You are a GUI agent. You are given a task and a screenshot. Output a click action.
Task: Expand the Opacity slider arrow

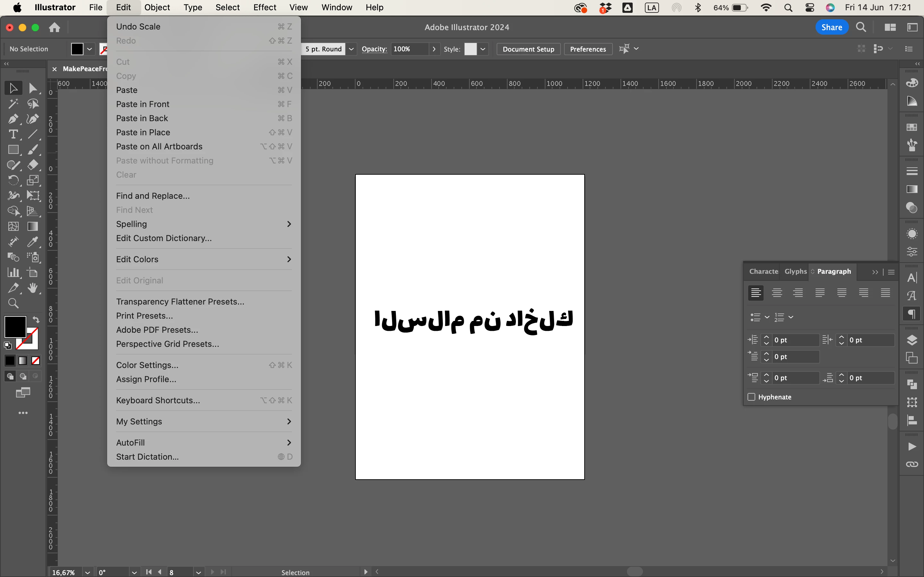pyautogui.click(x=434, y=49)
